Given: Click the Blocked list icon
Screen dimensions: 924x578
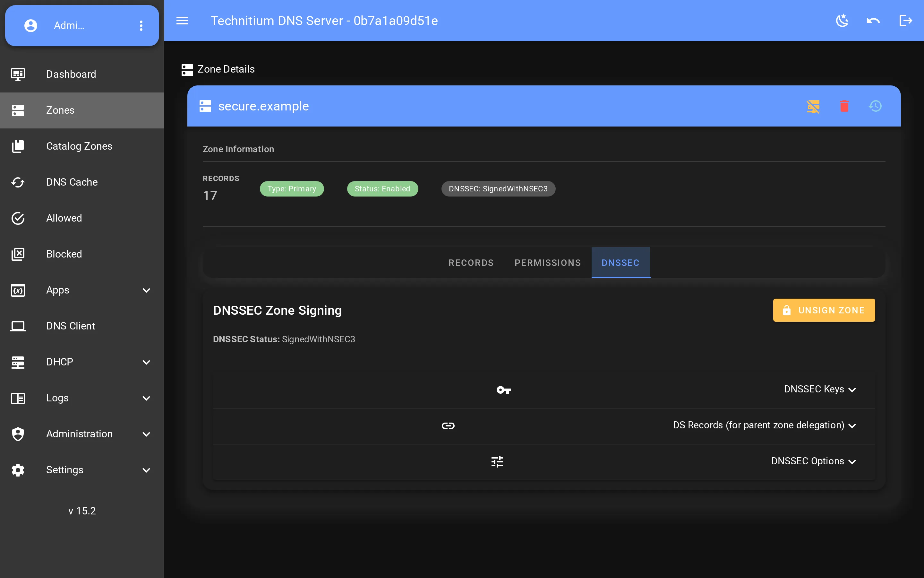Looking at the screenshot, I should point(18,254).
